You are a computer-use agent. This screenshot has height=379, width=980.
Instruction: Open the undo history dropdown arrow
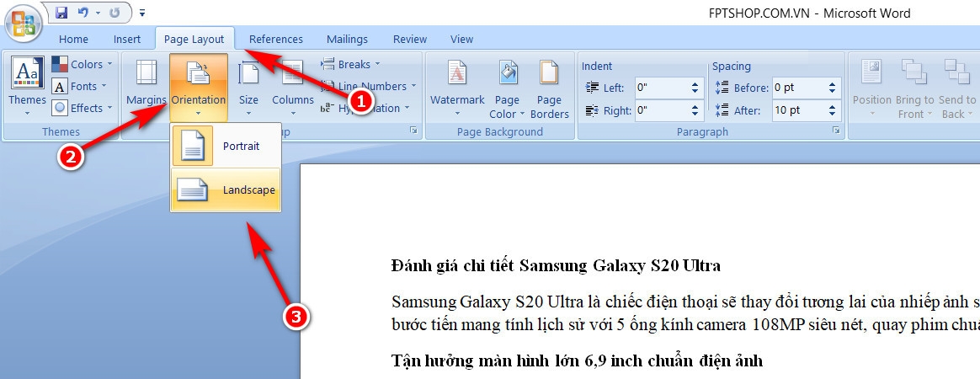click(x=98, y=13)
